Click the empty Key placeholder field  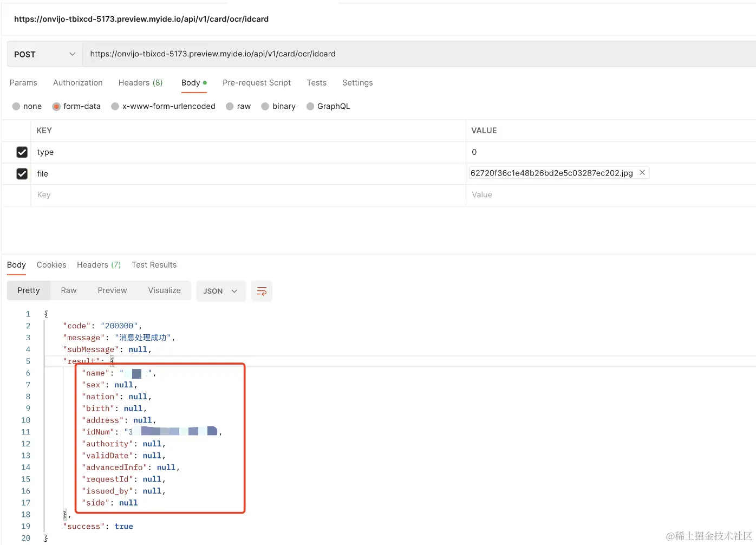[248, 195]
